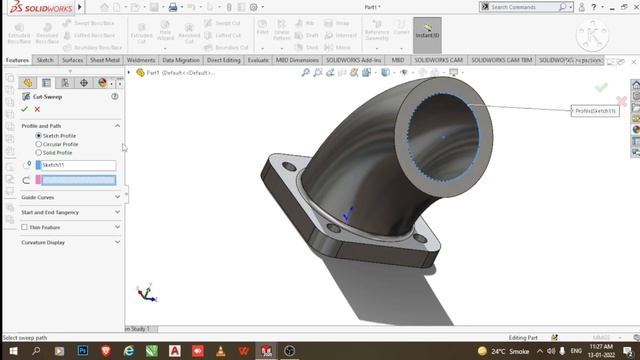Click the Extruded Boss/Base tool
This screenshot has width=640, height=360.
click(19, 33)
